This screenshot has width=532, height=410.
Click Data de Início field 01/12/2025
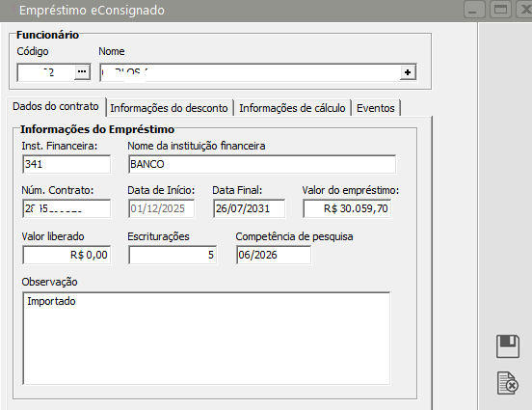click(162, 208)
